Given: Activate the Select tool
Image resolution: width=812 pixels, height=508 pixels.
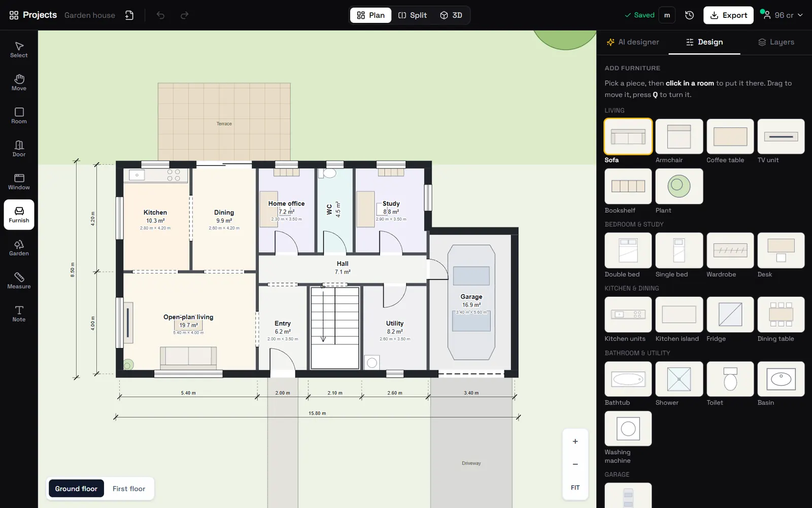Looking at the screenshot, I should click(x=19, y=50).
